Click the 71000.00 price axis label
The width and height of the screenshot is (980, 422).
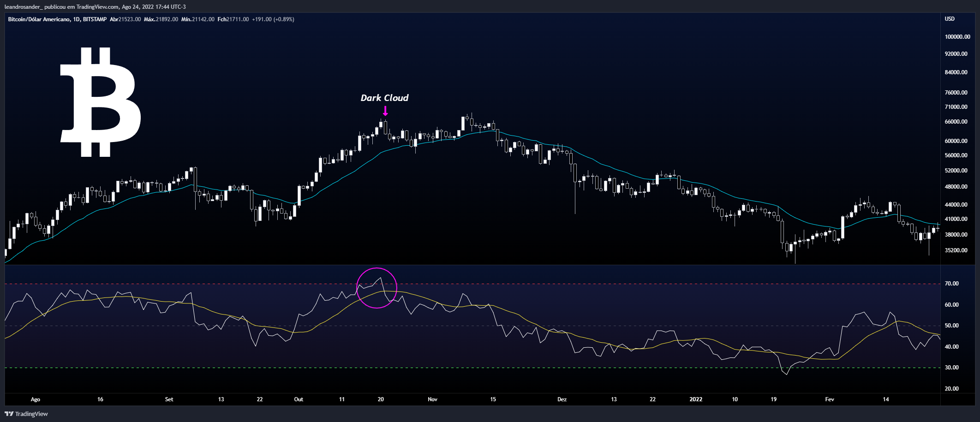956,107
